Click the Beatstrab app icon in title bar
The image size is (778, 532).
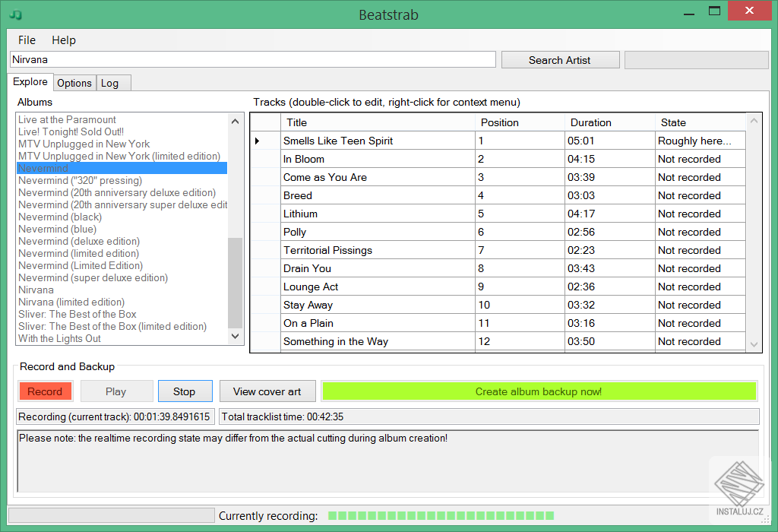15,15
